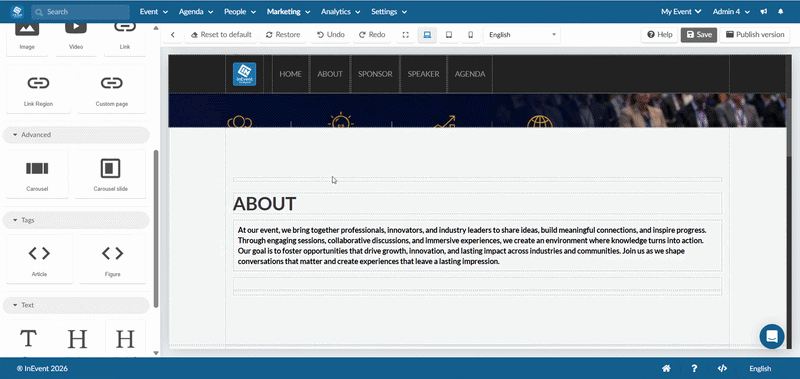Switch to desktop preview mode

428,35
